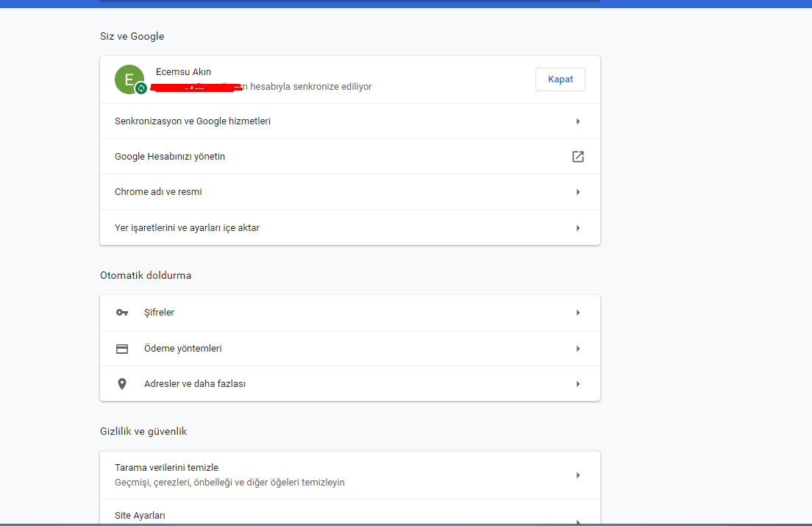Expand arrow of Tarama verilerini temizle row
The height and width of the screenshot is (526, 812).
[x=578, y=475]
